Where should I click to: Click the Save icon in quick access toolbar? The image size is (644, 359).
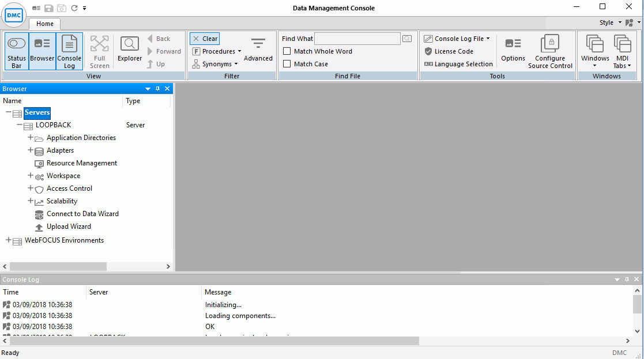pos(49,8)
